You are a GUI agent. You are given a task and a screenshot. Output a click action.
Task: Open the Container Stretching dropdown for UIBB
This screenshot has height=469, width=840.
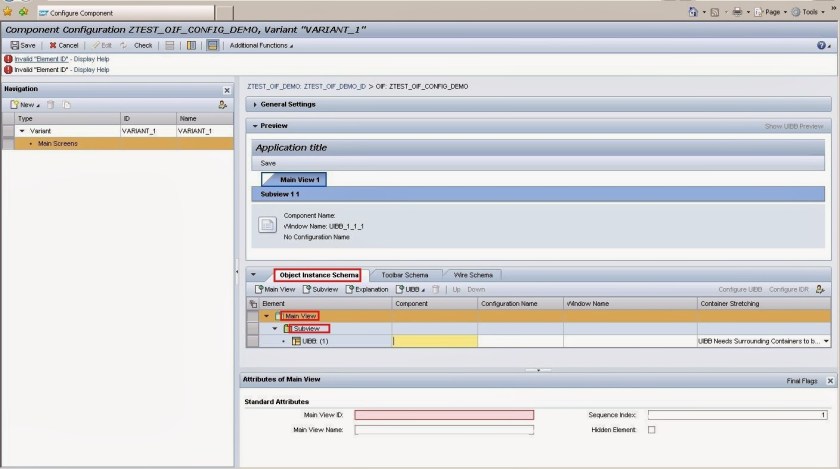pyautogui.click(x=826, y=341)
